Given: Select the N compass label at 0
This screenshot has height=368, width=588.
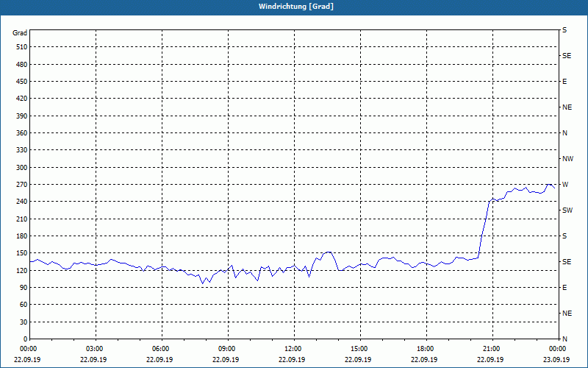Looking at the screenshot, I should click(564, 339).
